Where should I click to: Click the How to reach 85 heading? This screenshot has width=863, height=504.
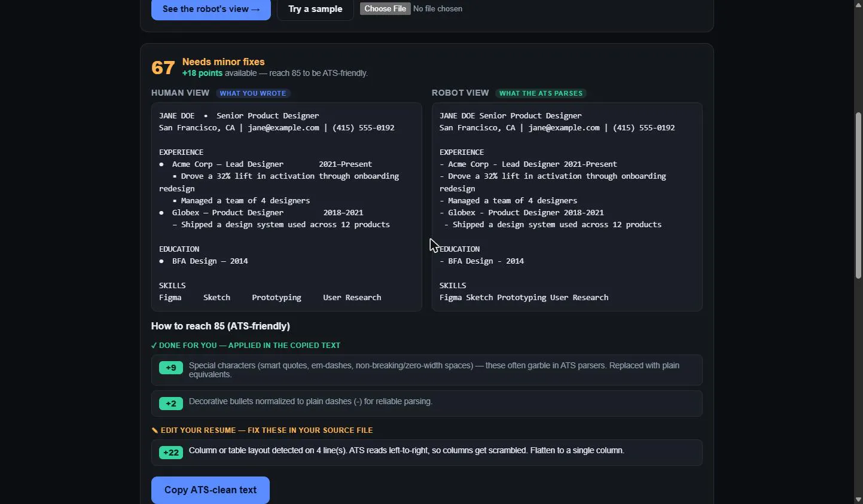[x=221, y=326]
